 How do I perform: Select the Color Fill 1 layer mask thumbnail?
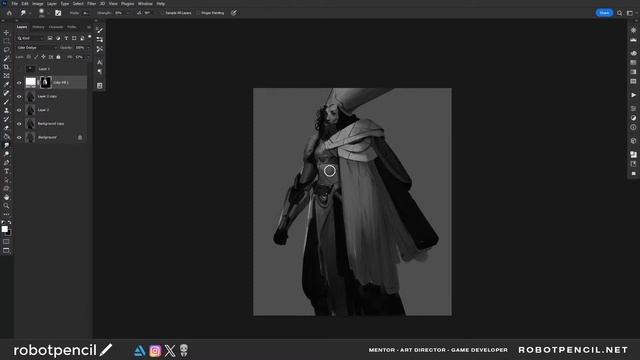click(45, 82)
